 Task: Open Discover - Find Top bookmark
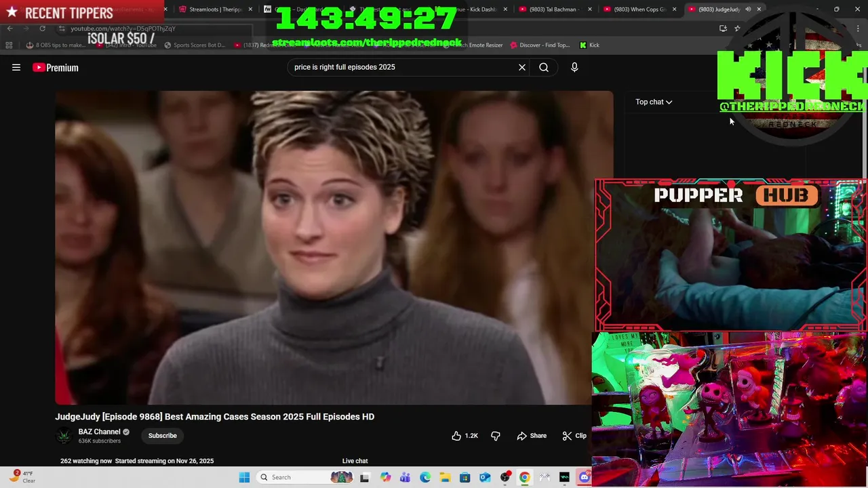point(540,45)
